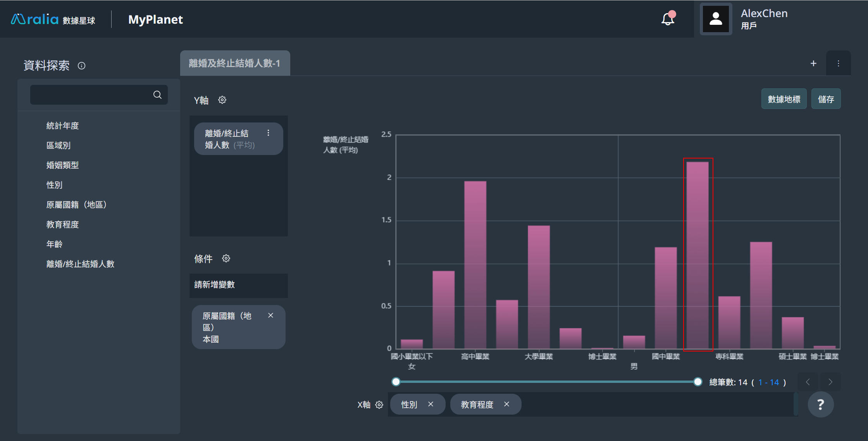The image size is (868, 441).
Task: Go to next page of chart data
Action: [x=830, y=382]
